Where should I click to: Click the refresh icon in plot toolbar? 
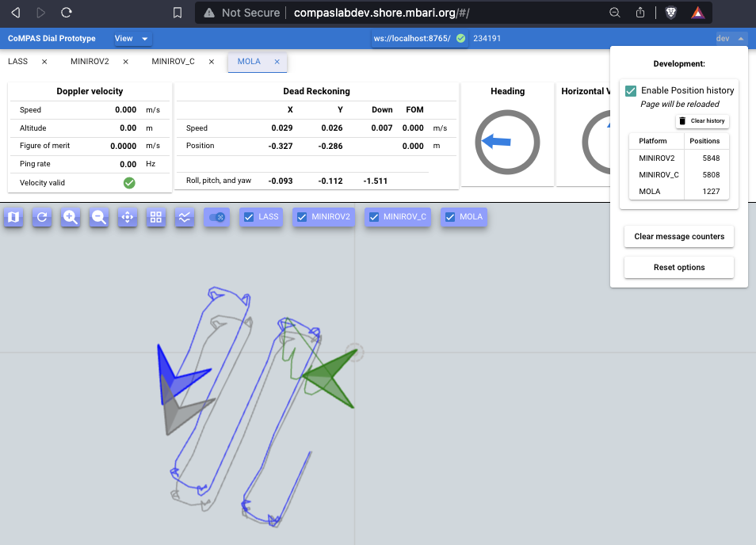42,217
